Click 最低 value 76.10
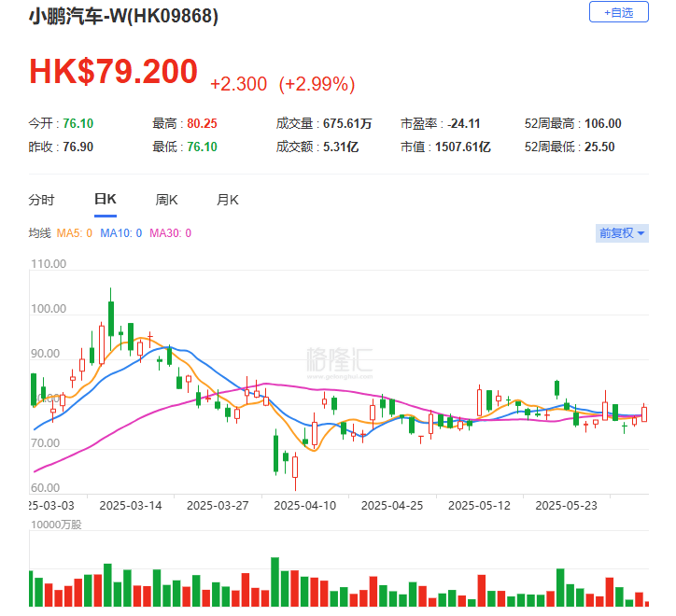The width and height of the screenshot is (676, 616). pos(202,147)
